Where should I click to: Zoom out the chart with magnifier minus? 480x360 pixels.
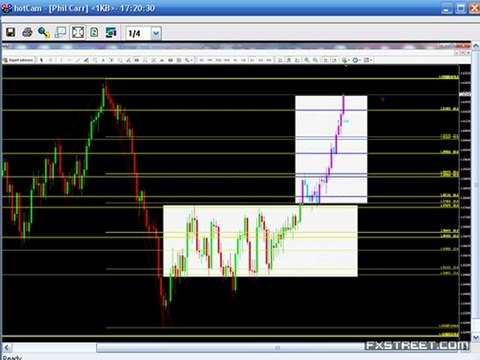coord(315,60)
